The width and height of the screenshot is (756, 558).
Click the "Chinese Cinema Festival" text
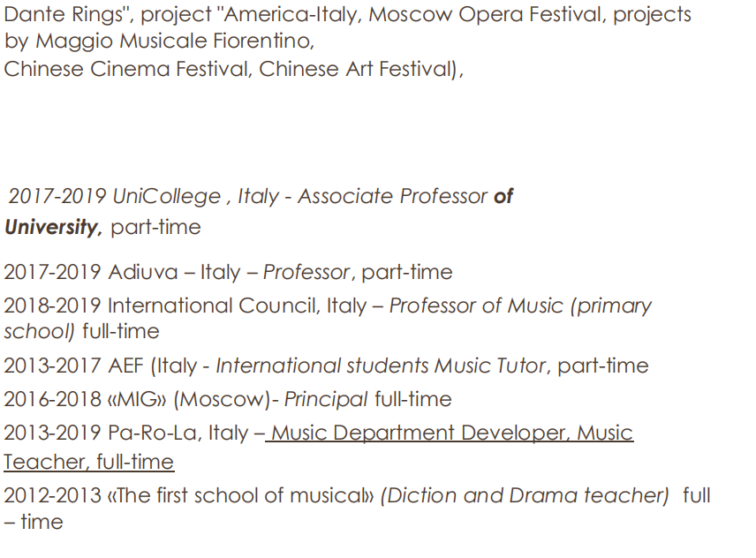129,69
